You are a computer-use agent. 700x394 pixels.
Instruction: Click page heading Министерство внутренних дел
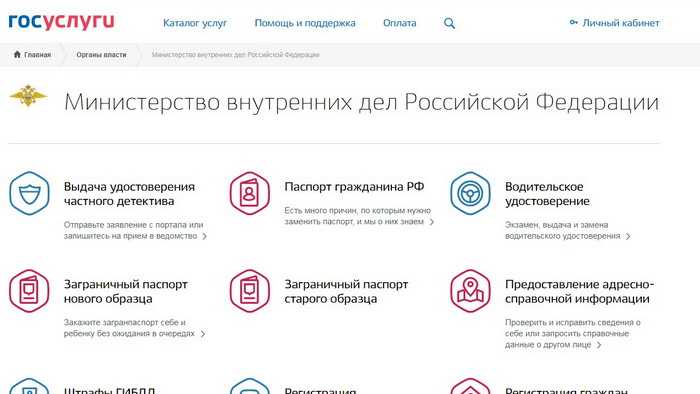pyautogui.click(x=362, y=102)
